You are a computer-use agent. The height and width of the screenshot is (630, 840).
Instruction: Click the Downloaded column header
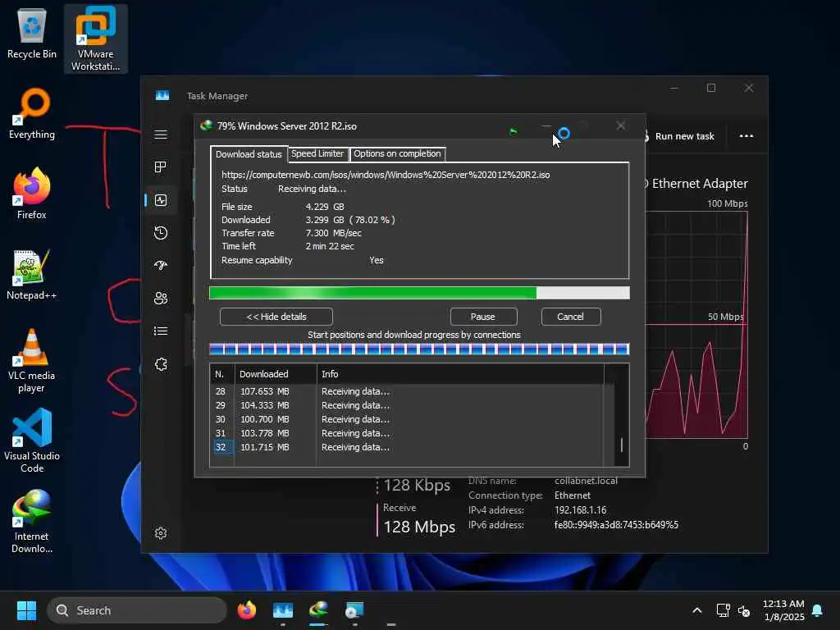tap(276, 374)
